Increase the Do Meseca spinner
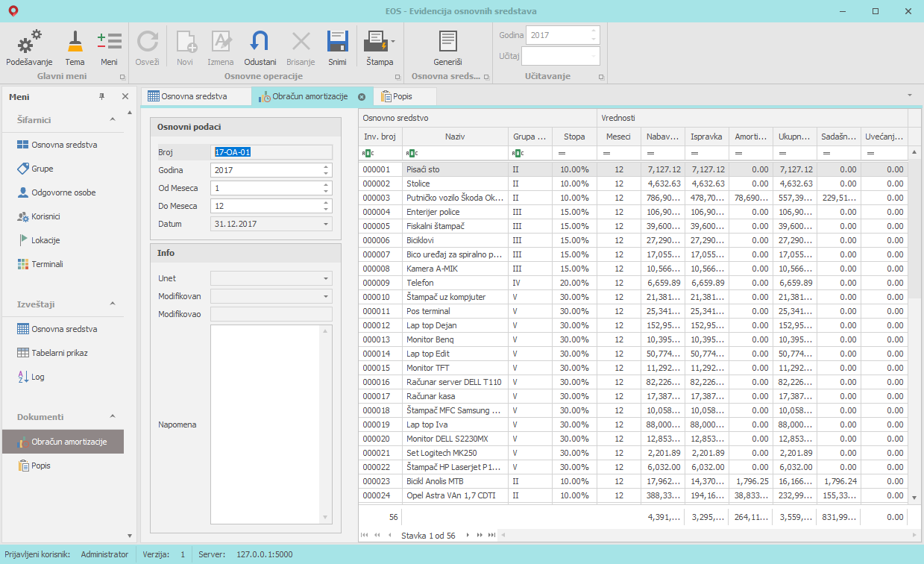The width and height of the screenshot is (924, 564). [326, 203]
